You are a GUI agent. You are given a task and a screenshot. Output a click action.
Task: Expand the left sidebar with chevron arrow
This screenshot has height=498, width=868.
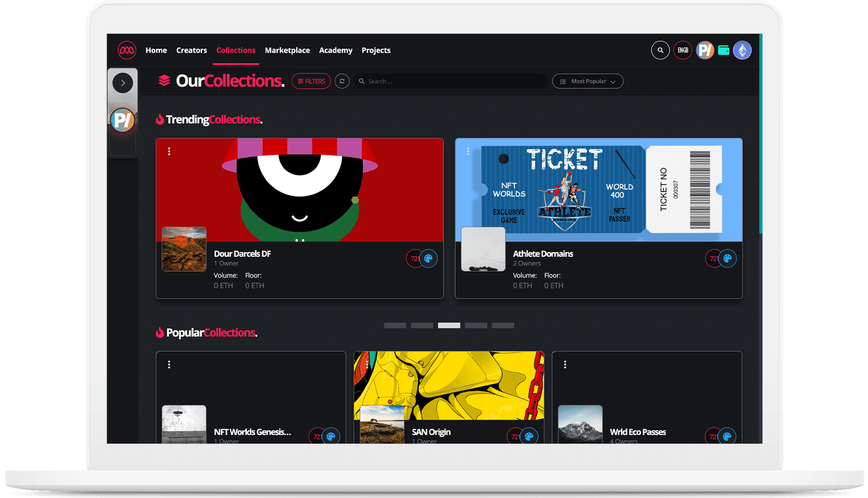point(123,83)
